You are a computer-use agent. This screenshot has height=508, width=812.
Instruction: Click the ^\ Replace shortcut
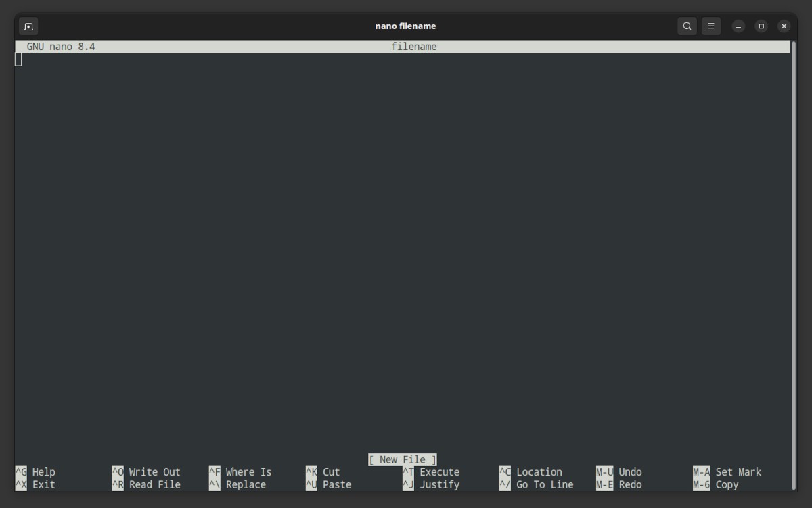click(238, 484)
